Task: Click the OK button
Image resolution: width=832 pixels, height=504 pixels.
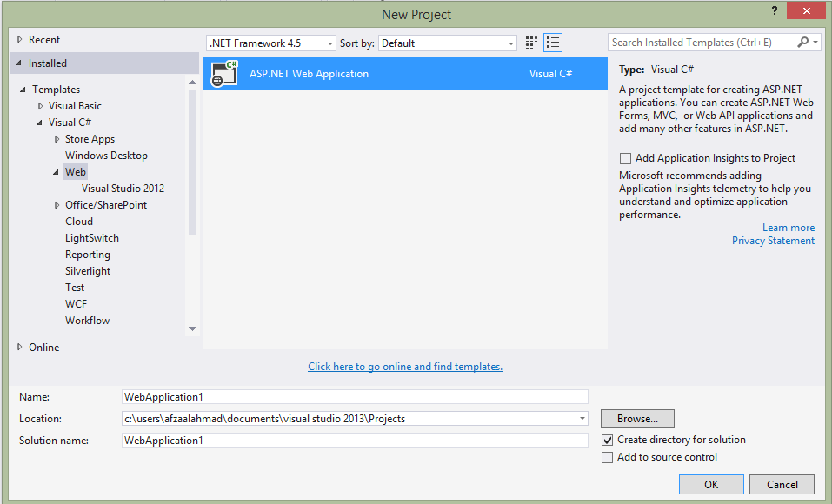Action: [711, 484]
